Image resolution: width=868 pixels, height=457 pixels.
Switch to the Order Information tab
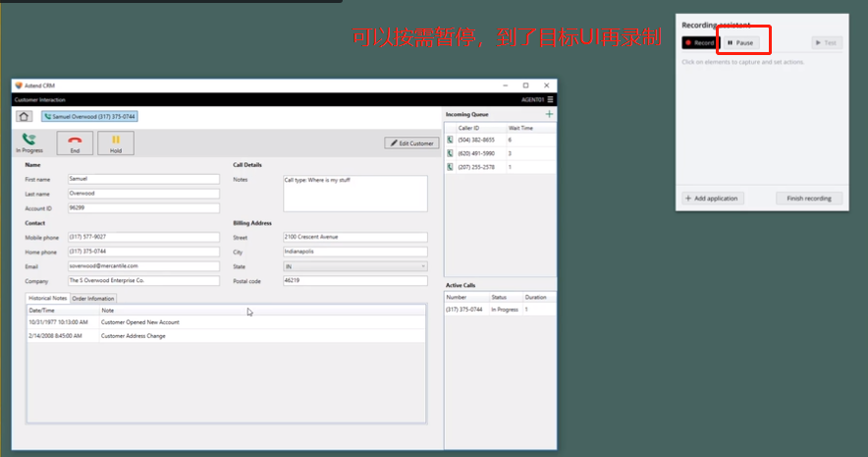click(x=93, y=298)
